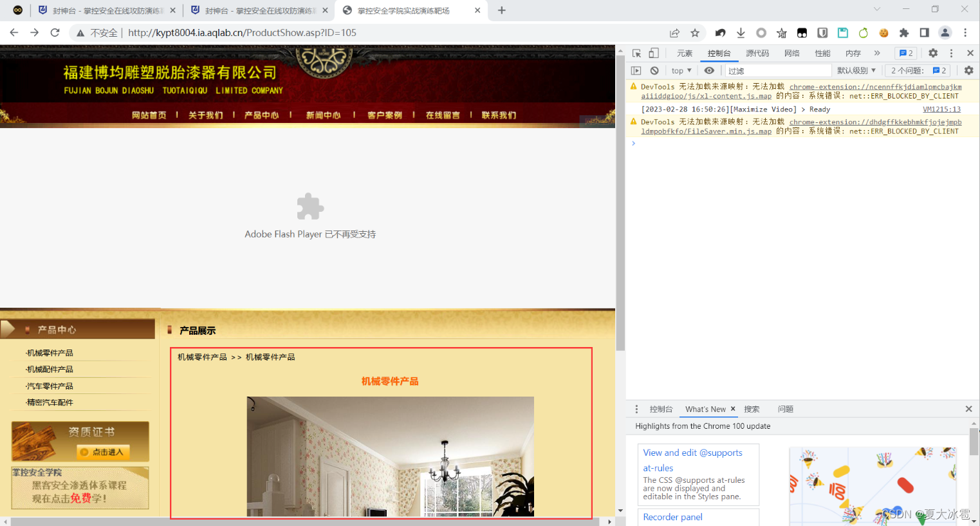Open 产品中心 in site navigation
The height and width of the screenshot is (526, 980).
point(261,115)
